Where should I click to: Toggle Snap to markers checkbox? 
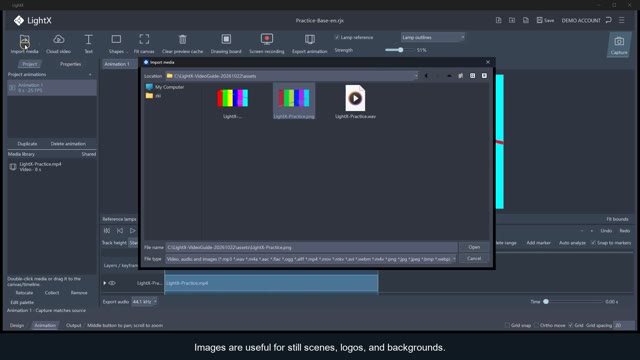pyautogui.click(x=593, y=242)
